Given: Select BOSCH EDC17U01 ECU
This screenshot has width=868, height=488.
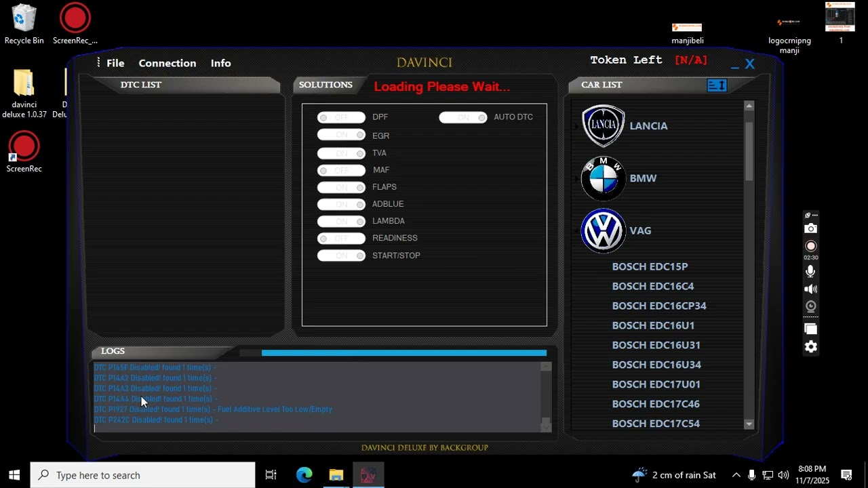Looking at the screenshot, I should [x=656, y=384].
